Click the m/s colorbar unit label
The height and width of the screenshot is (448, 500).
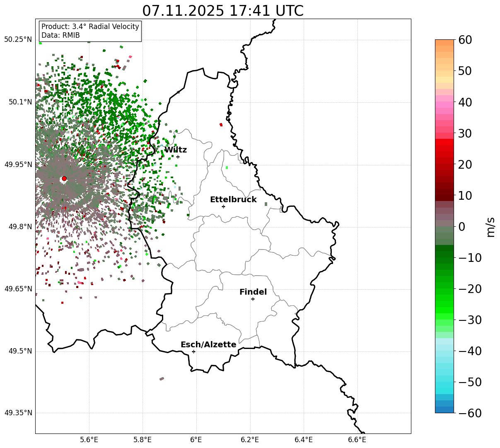click(x=490, y=226)
